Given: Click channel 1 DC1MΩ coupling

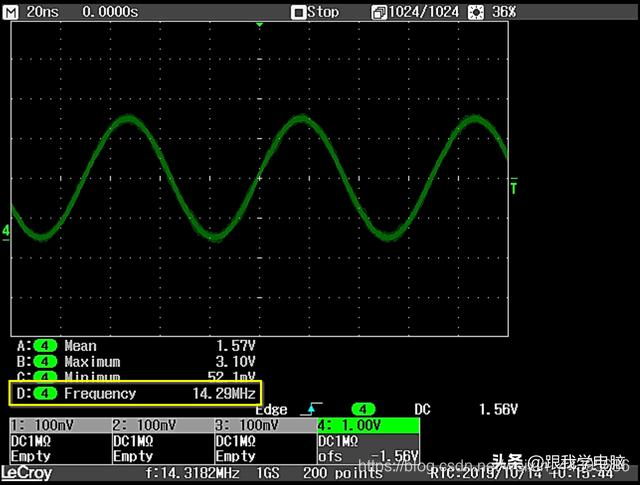Looking at the screenshot, I should (x=31, y=441).
